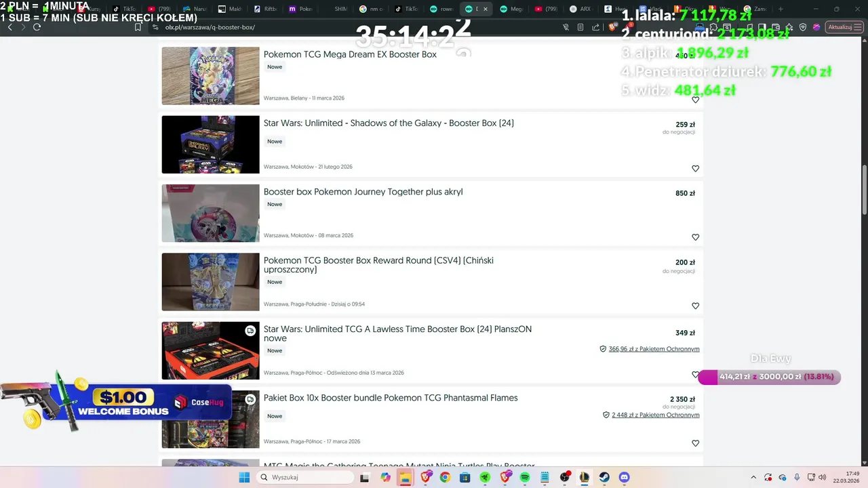
Task: Open Pokemon Reward Round CSV4 listing title
Action: [x=378, y=265]
